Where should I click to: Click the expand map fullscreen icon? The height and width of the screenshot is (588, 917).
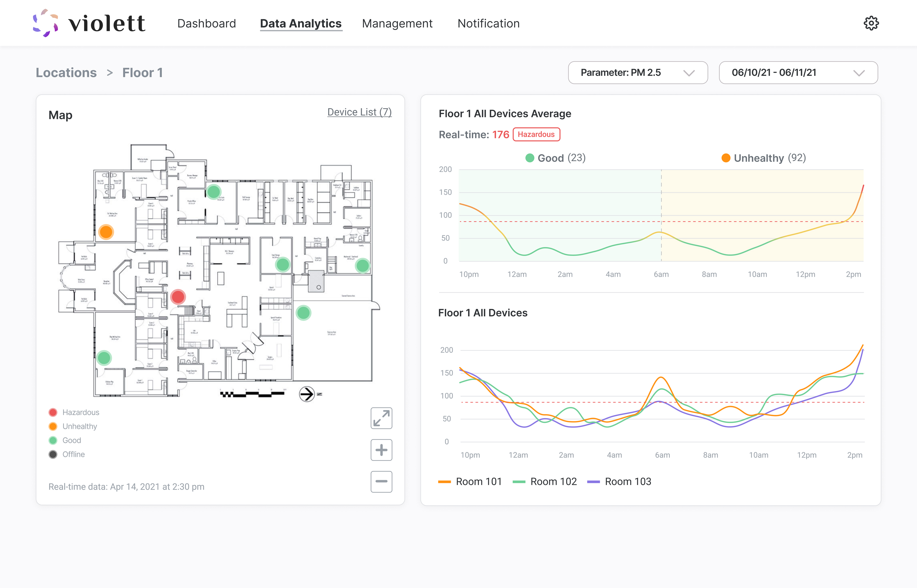381,418
